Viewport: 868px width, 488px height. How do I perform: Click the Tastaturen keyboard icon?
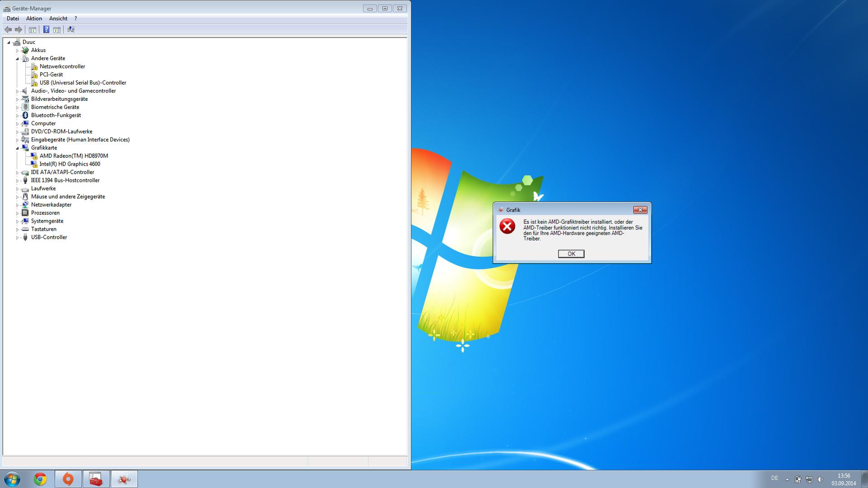click(x=25, y=229)
